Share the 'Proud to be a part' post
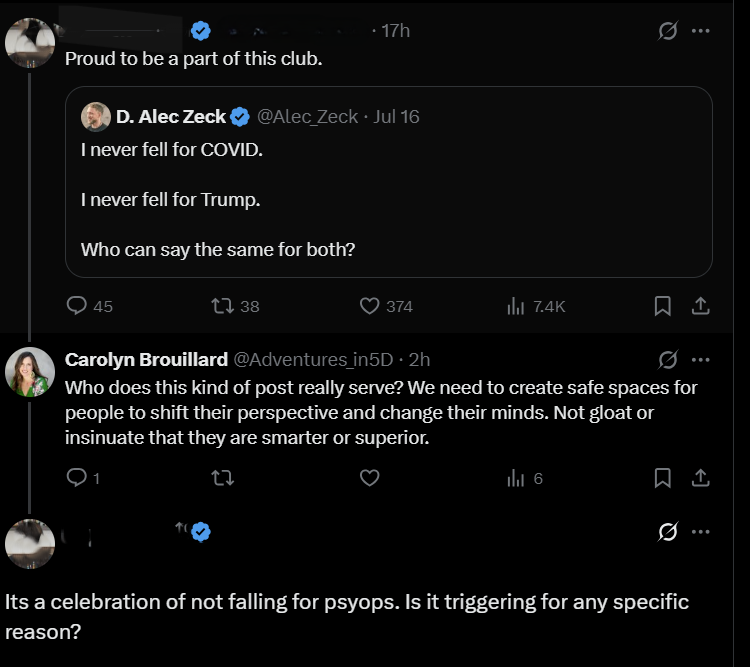750x667 pixels. (x=701, y=306)
